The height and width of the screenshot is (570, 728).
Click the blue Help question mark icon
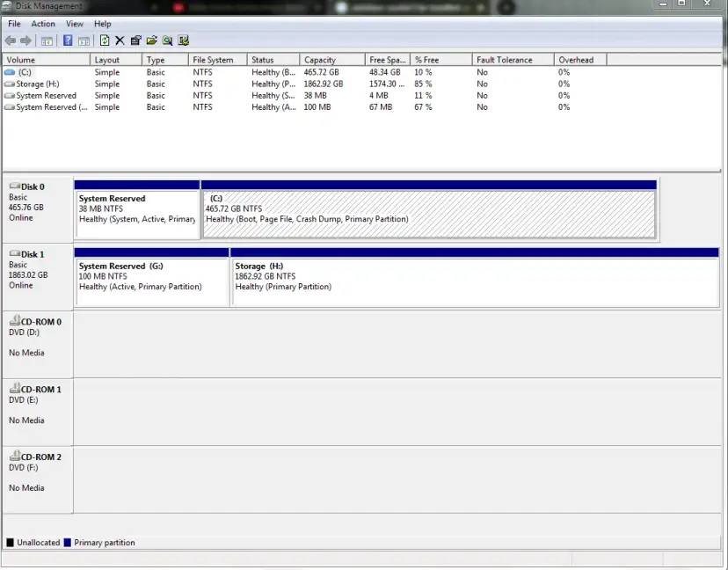pos(68,40)
